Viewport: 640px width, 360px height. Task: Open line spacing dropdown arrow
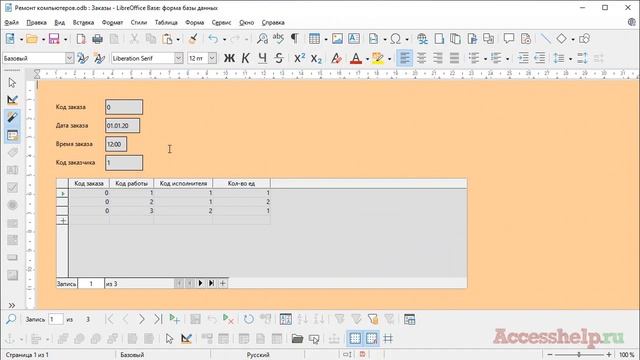[x=570, y=59]
